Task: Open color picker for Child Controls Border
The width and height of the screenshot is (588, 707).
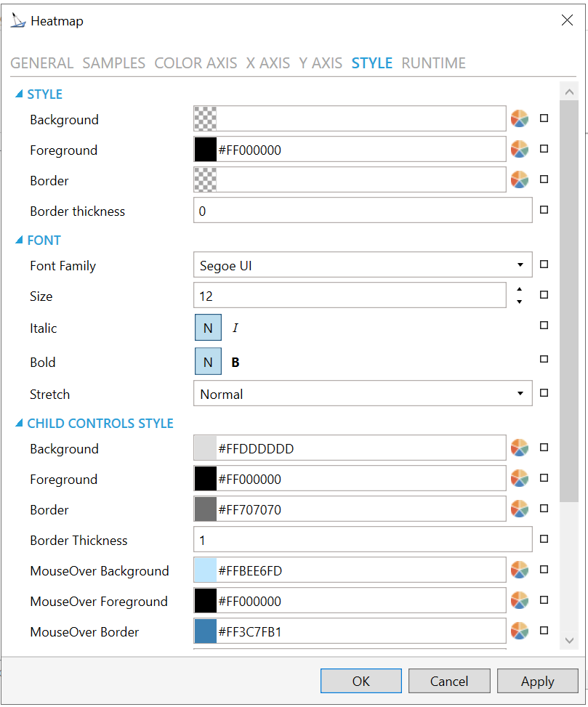Action: point(520,509)
